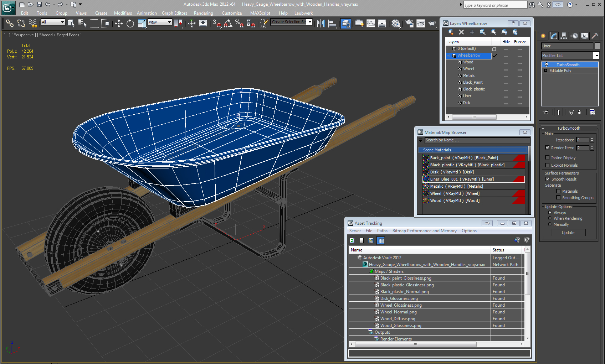Click the Liner object color swatch
This screenshot has width=605, height=364.
tap(598, 46)
